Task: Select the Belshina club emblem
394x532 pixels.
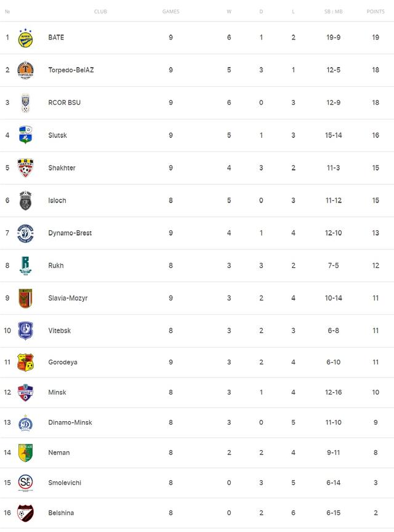Action: 25,513
